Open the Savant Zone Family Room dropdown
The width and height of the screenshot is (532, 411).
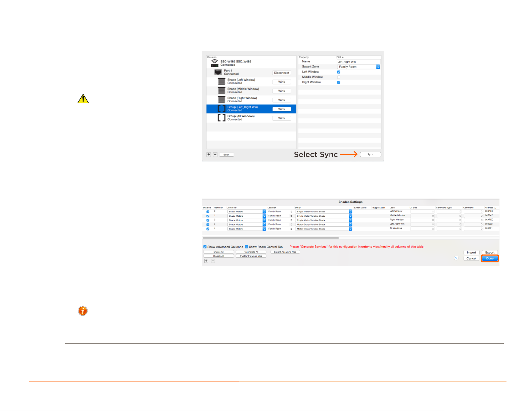[x=358, y=67]
